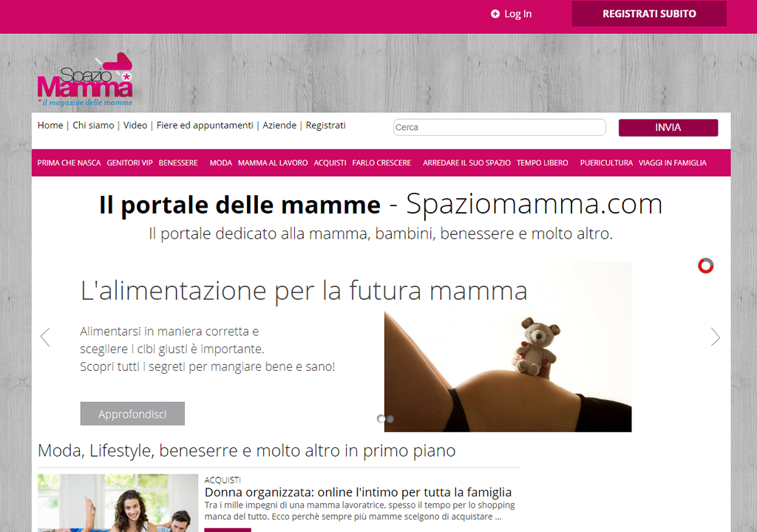Go to the previous slide arrow

45,337
